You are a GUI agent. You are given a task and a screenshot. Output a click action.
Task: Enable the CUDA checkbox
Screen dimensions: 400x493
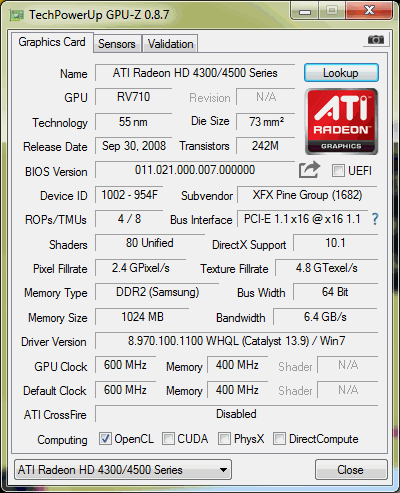click(x=168, y=439)
